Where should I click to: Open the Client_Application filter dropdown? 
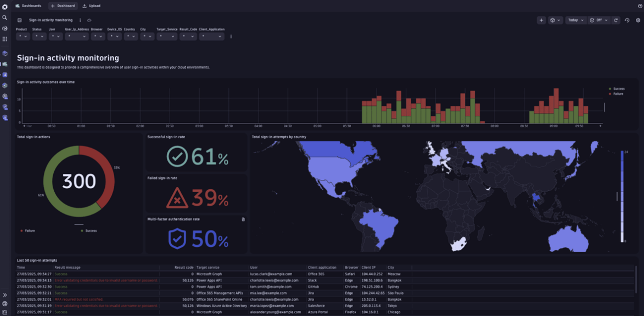(212, 37)
